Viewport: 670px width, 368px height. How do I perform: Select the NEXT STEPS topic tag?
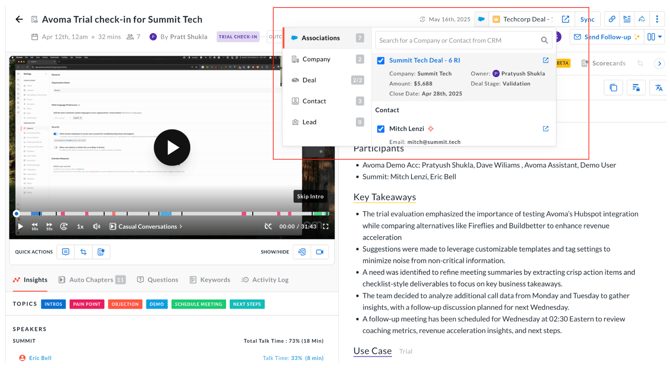click(x=247, y=304)
